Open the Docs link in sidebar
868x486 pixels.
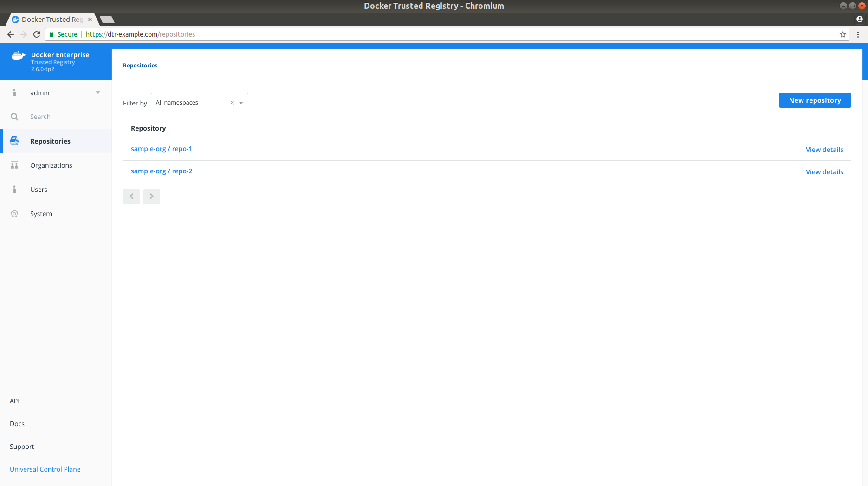17,424
